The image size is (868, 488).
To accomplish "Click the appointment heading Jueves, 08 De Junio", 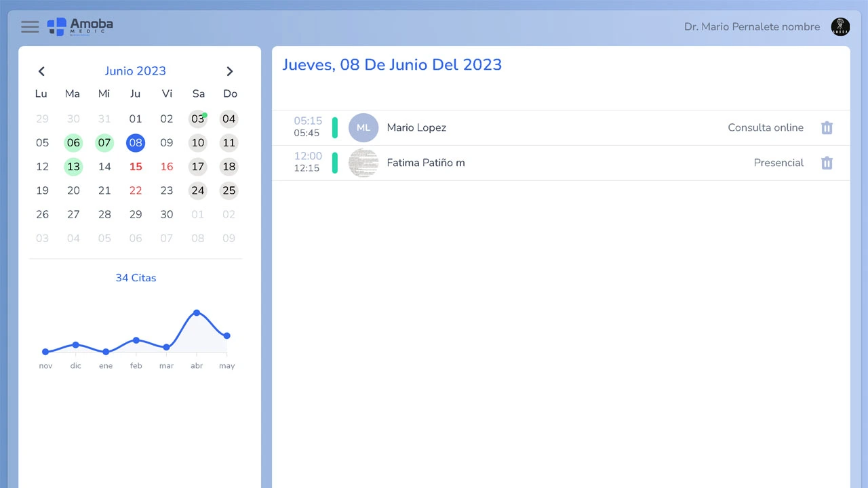I will [391, 65].
